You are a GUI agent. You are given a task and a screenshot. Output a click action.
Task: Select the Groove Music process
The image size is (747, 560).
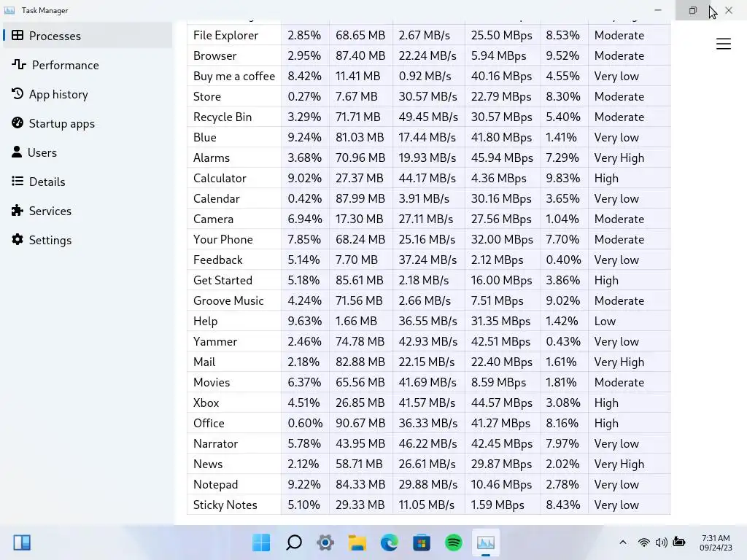coord(428,300)
